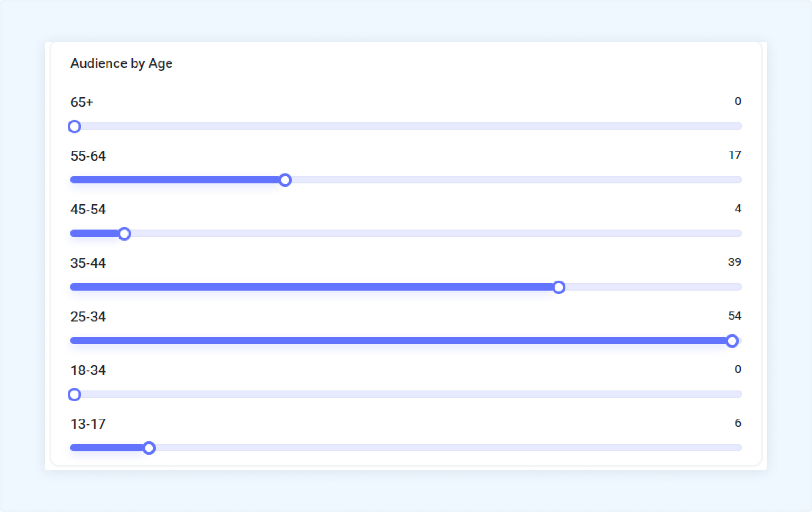Click the 55-64 age label
The height and width of the screenshot is (512, 812).
click(88, 156)
